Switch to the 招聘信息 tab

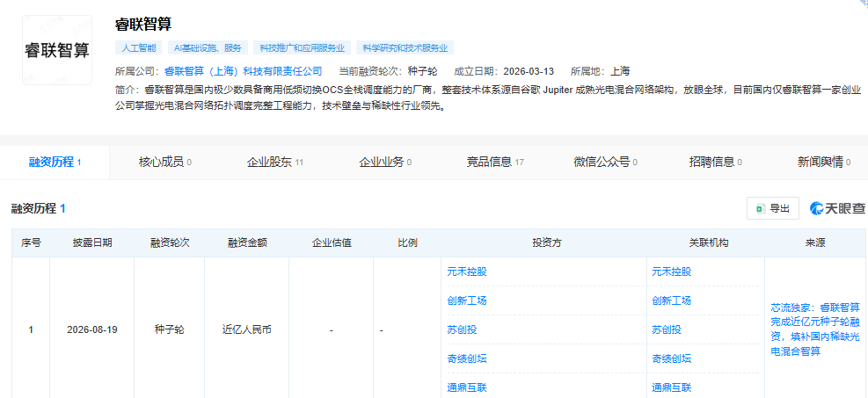(x=715, y=163)
